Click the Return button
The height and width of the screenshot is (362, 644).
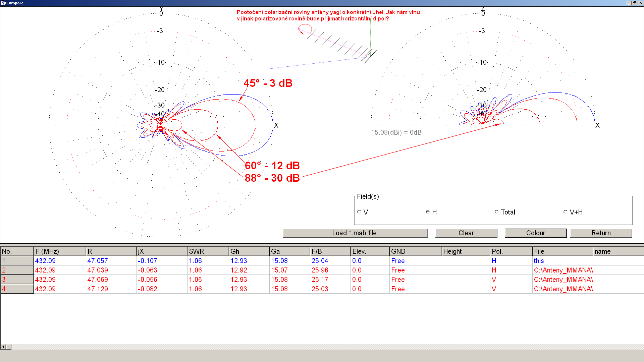(601, 233)
